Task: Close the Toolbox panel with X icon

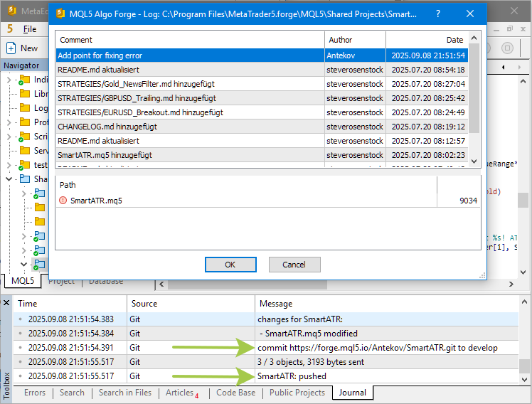Action: (6, 302)
